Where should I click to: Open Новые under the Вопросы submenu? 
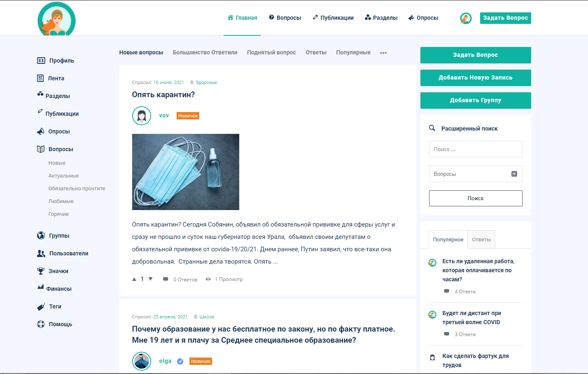click(x=57, y=163)
